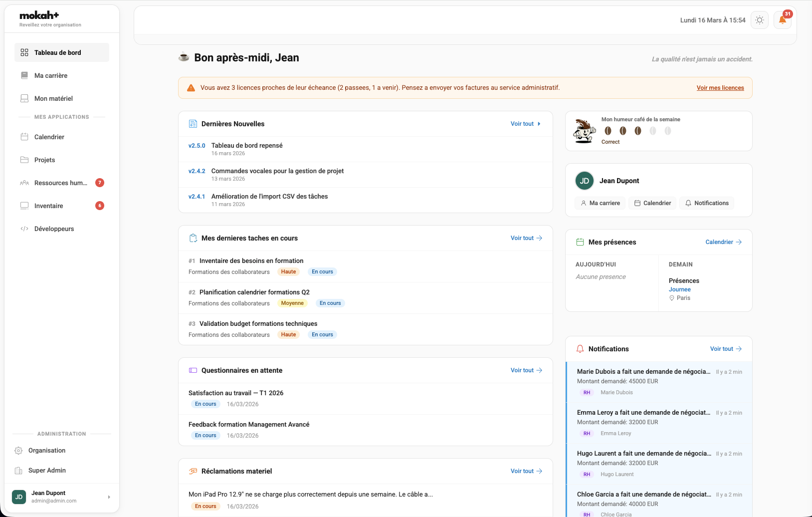Click Voir mes licences link

tap(720, 88)
